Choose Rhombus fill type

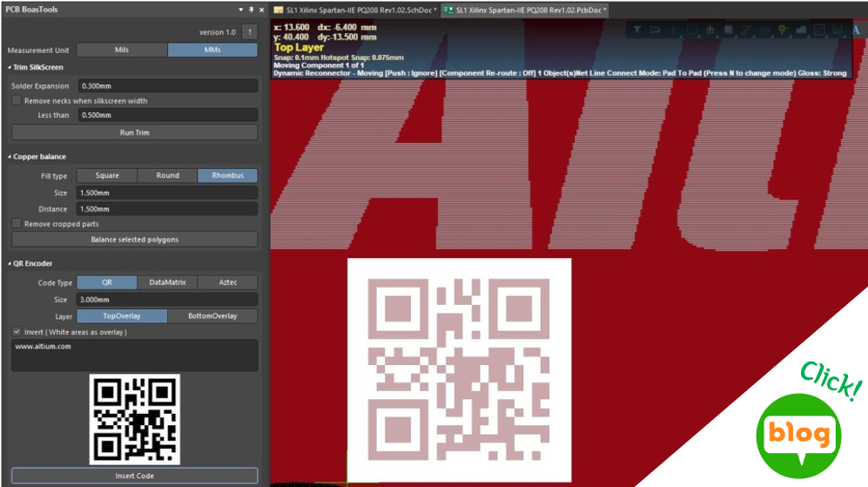(227, 176)
